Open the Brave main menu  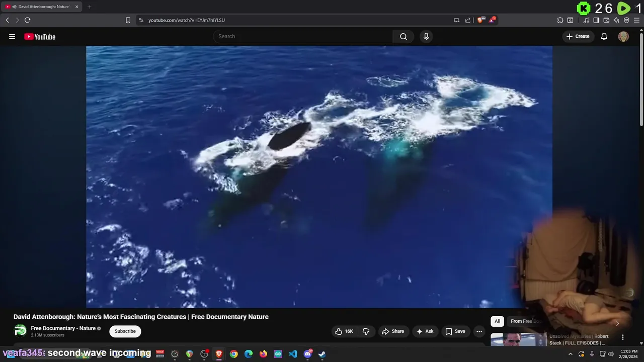pos(636,20)
